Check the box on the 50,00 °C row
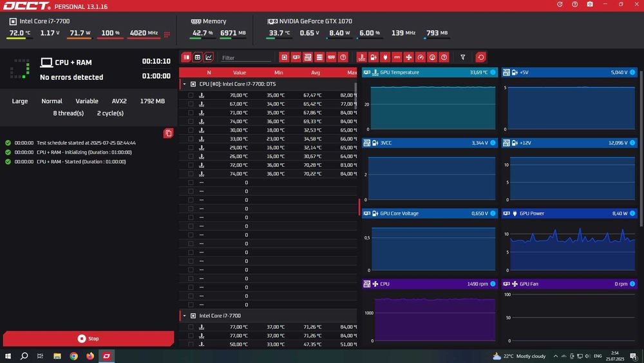The image size is (644, 363). click(191, 344)
